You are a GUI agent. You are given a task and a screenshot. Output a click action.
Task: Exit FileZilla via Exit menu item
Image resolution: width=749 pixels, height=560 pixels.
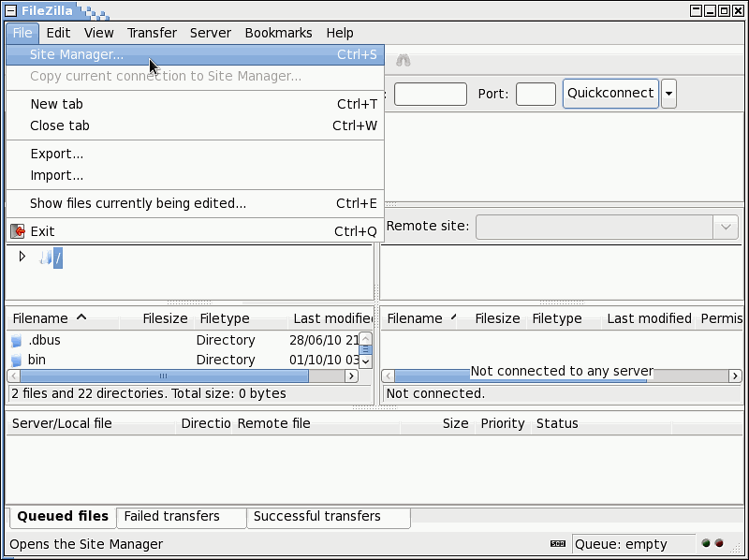coord(195,231)
